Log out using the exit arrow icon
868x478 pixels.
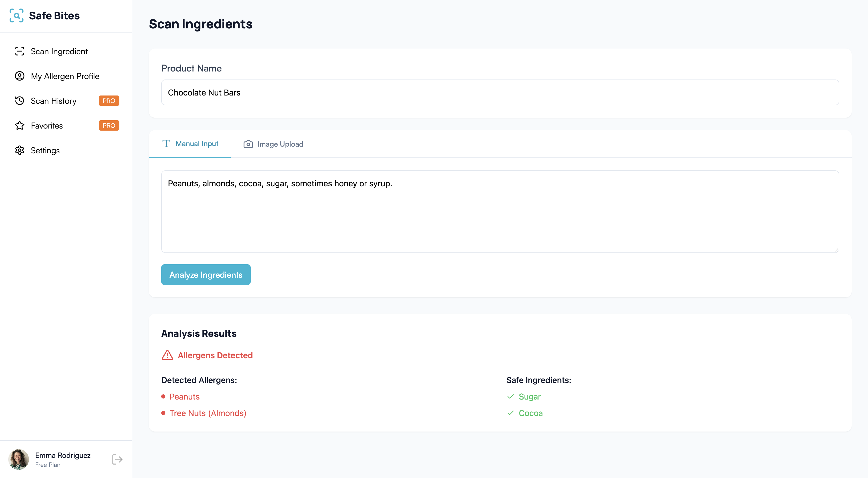pyautogui.click(x=117, y=459)
